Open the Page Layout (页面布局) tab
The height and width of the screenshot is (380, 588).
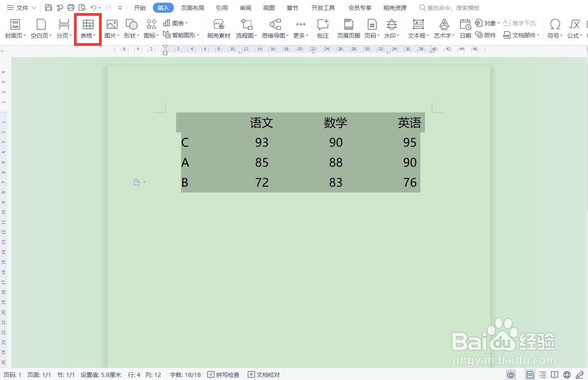click(x=193, y=8)
